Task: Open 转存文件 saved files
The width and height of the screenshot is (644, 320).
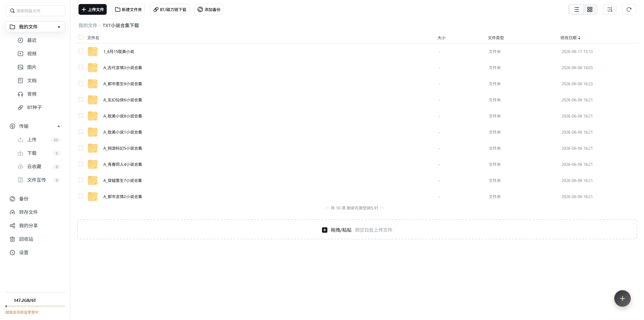Action: pos(28,212)
